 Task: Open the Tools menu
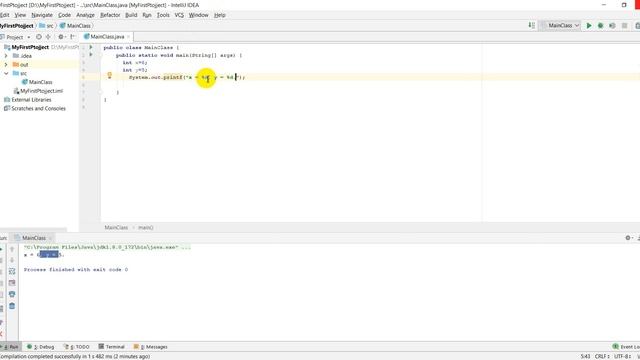click(163, 15)
